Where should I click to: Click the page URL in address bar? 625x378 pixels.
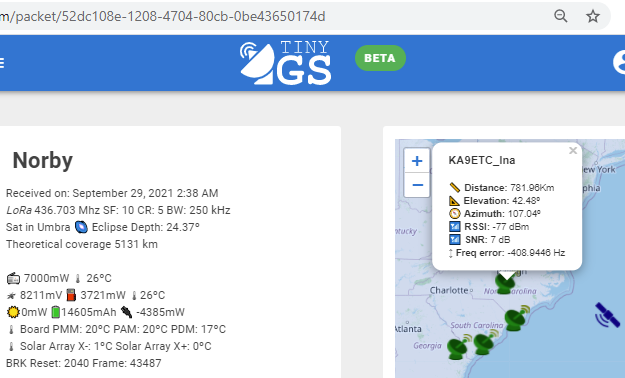[x=163, y=16]
